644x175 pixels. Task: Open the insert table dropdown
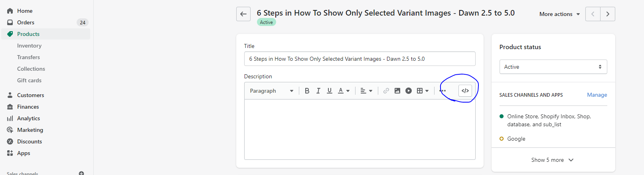(423, 91)
